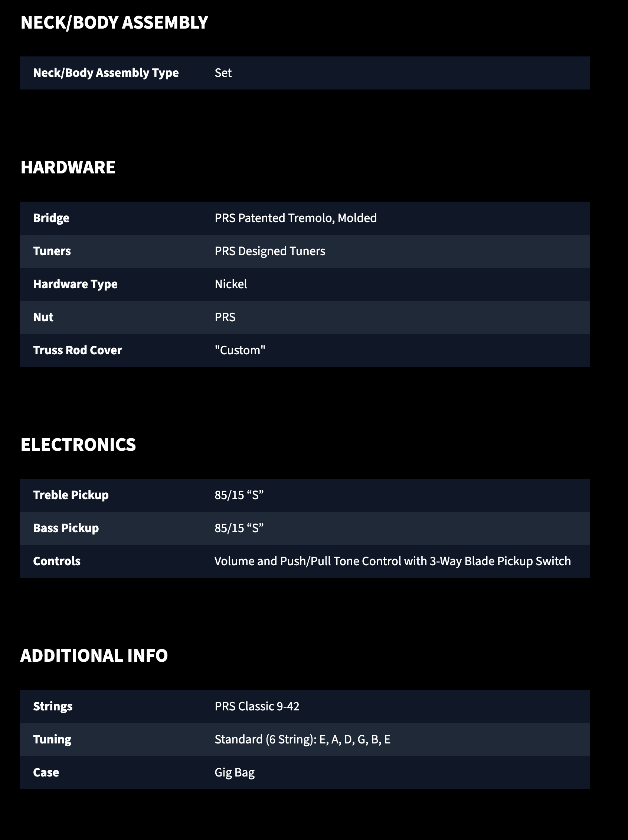
Task: Select the Neck/Body Assembly Type row
Action: coord(304,73)
